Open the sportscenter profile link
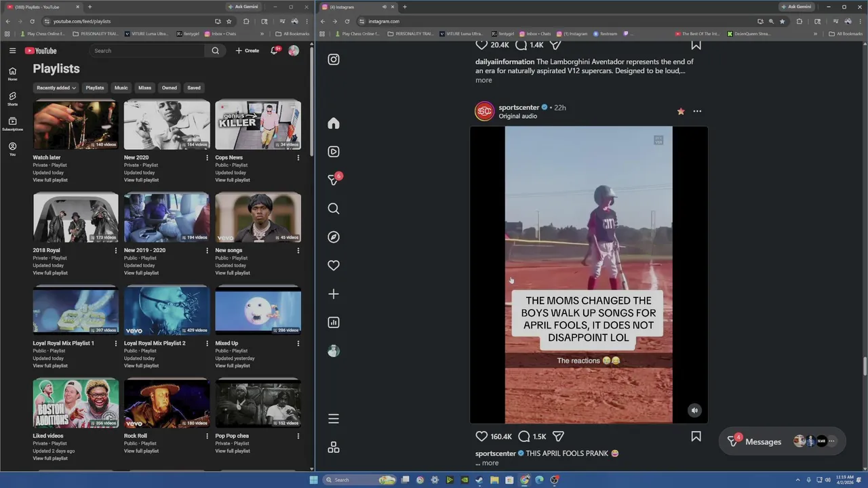 (519, 107)
